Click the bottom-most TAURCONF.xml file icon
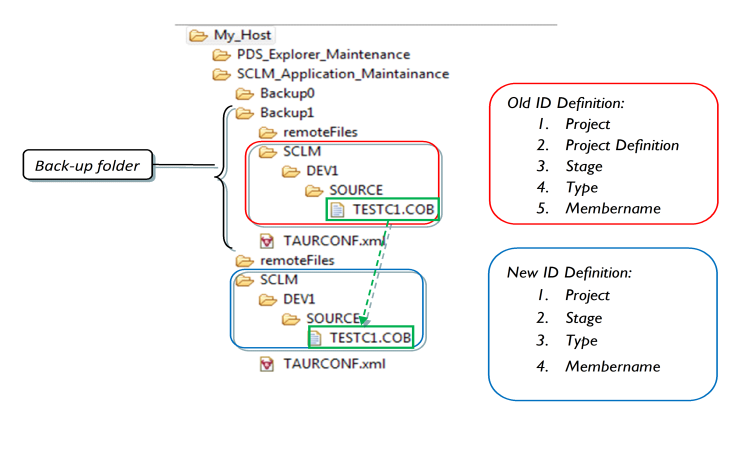The image size is (739, 466). tap(267, 364)
